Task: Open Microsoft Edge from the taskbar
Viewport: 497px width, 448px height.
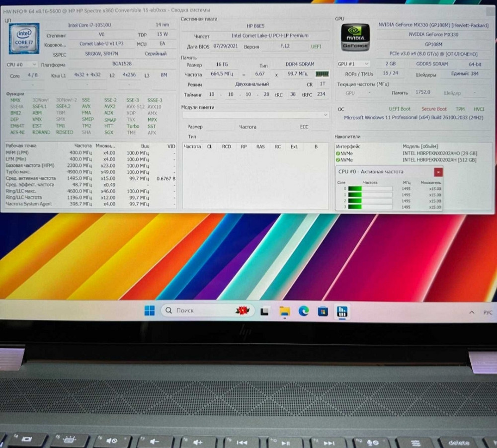Action: click(x=303, y=310)
